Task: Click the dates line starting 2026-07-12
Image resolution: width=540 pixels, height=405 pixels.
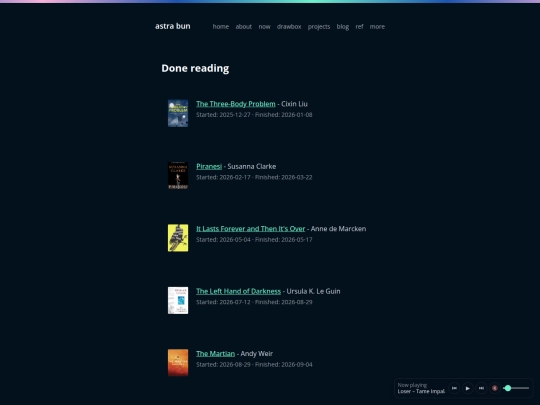Action: point(254,302)
